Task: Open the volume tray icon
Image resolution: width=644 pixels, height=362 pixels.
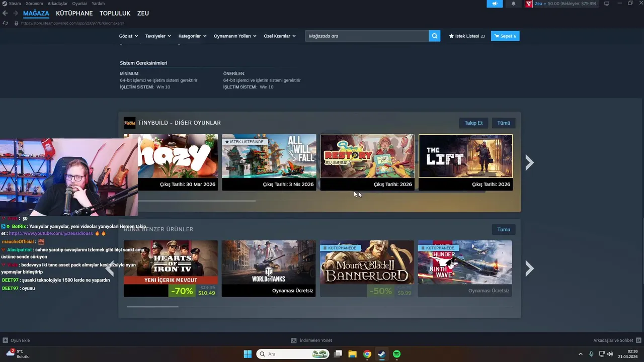Action: 609,354
